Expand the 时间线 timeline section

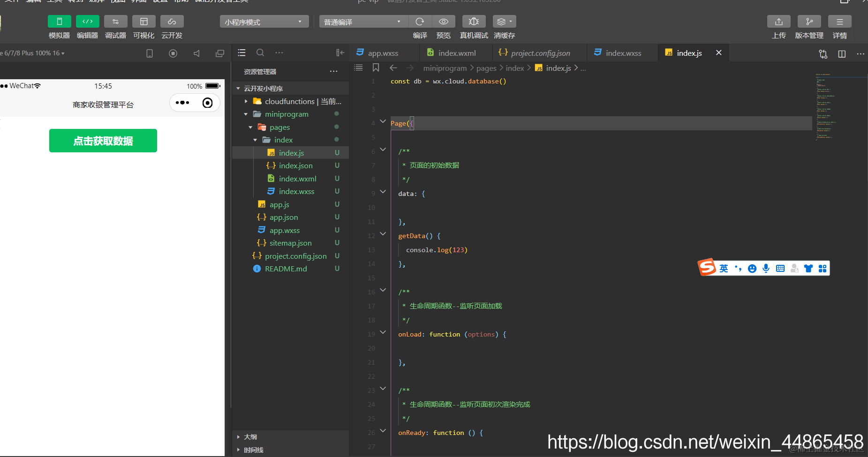click(290, 450)
